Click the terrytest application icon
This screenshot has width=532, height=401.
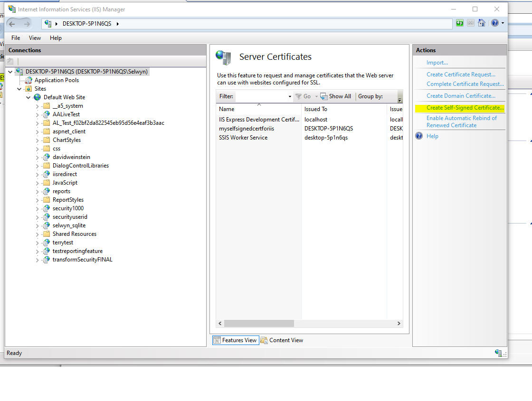46,242
